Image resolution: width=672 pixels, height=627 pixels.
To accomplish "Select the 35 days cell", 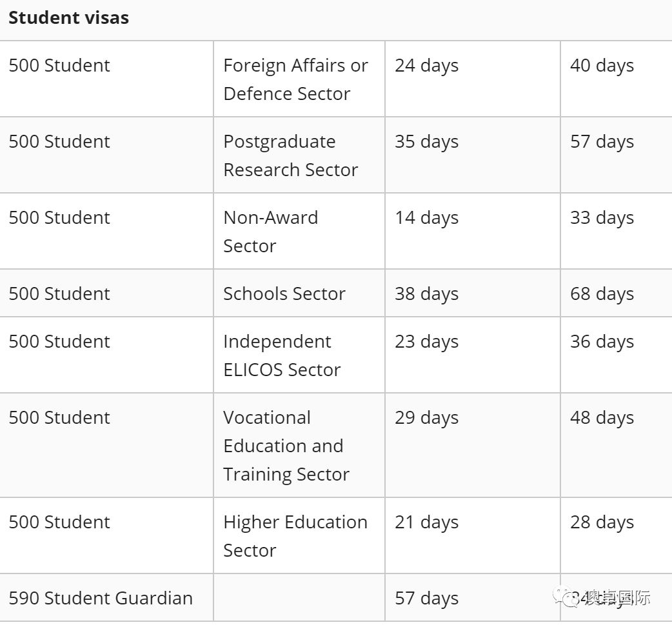I will click(426, 142).
